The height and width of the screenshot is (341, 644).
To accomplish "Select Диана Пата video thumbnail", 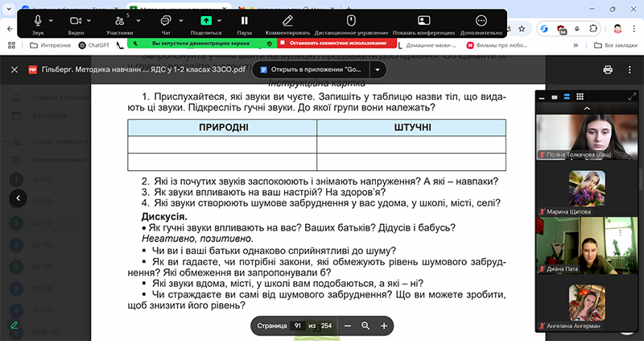I will pyautogui.click(x=587, y=246).
